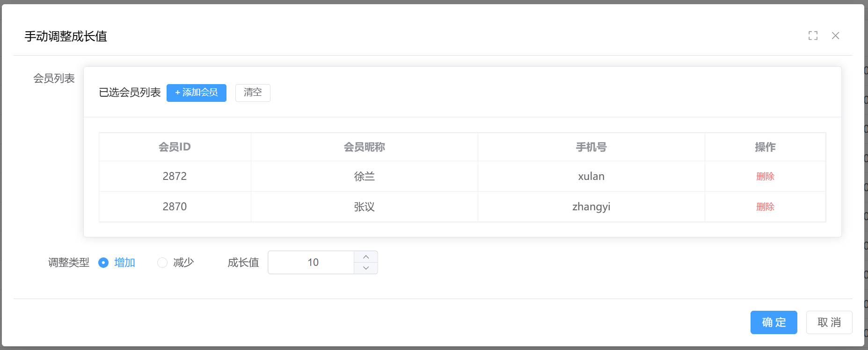Click the 手机号 column header
Screen dimensions: 868x350
tap(591, 147)
